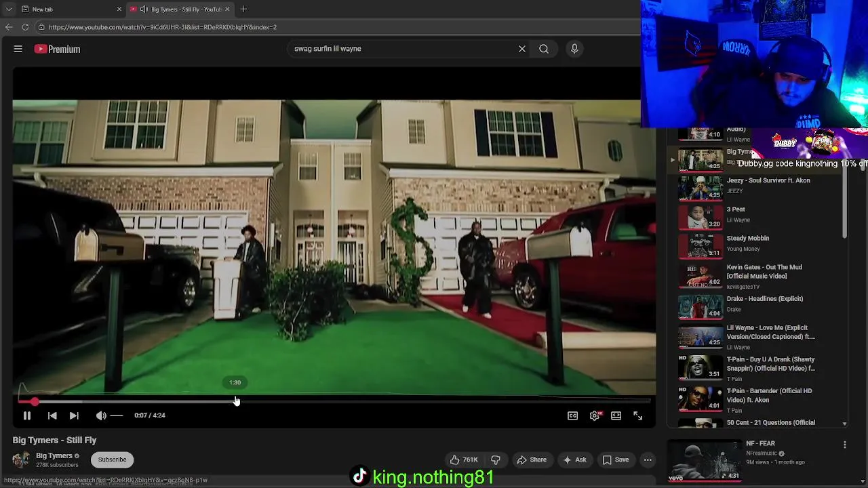The height and width of the screenshot is (488, 868).
Task: Pause the Still Fly video
Action: click(x=27, y=415)
